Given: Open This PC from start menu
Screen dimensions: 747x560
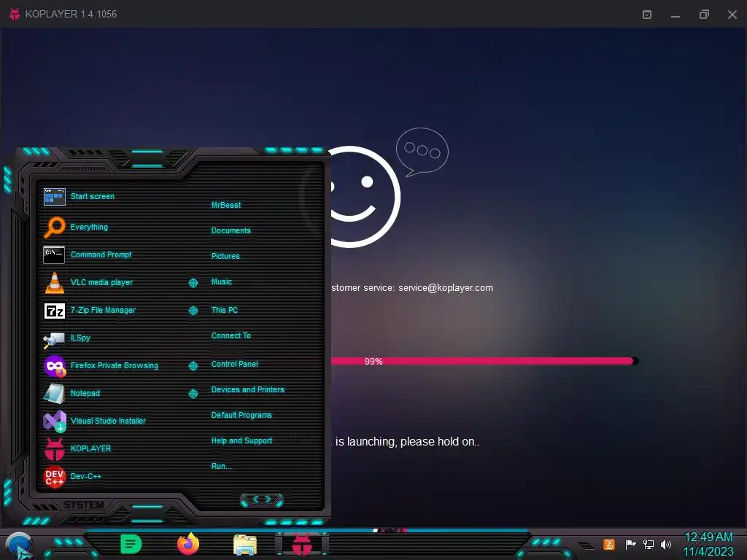Looking at the screenshot, I should coord(225,310).
